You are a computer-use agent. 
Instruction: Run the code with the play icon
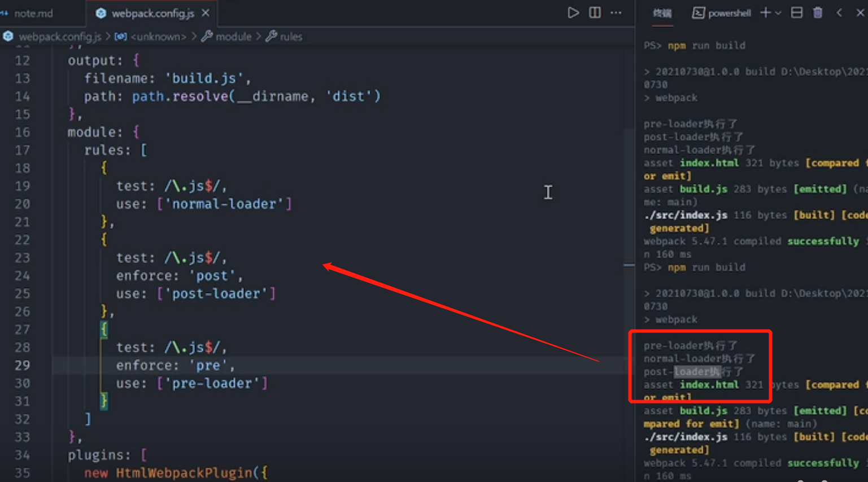[x=573, y=13]
